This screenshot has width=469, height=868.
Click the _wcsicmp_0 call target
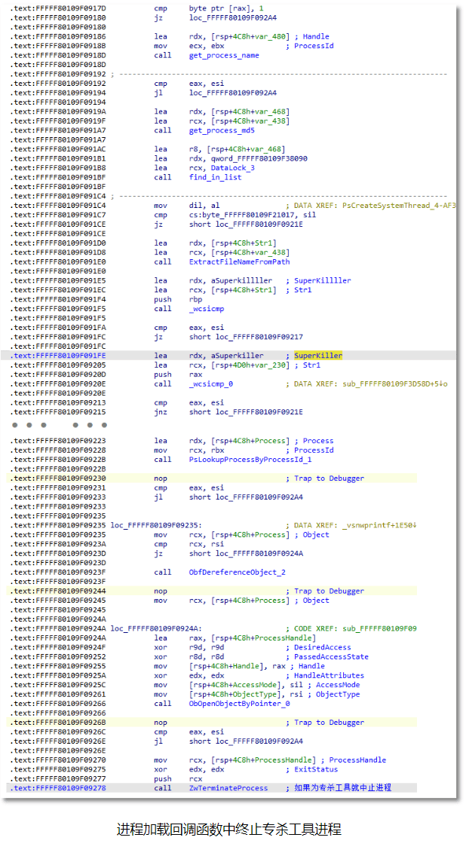[211, 384]
